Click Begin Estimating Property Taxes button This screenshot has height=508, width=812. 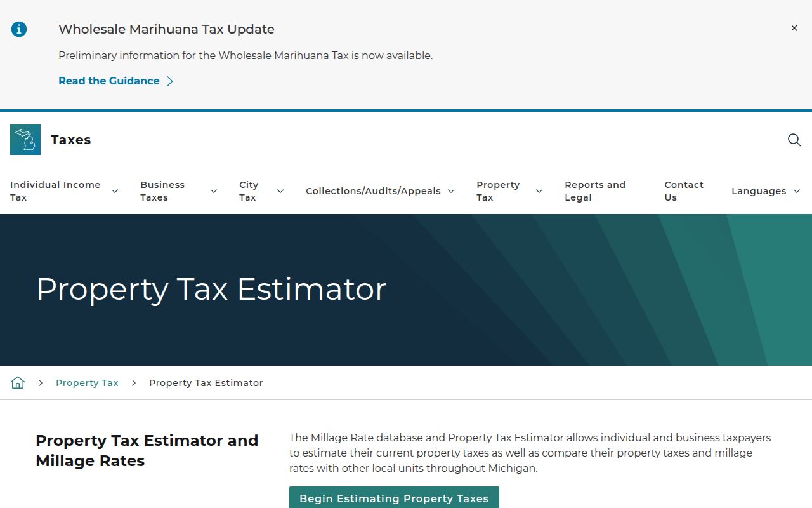394,498
